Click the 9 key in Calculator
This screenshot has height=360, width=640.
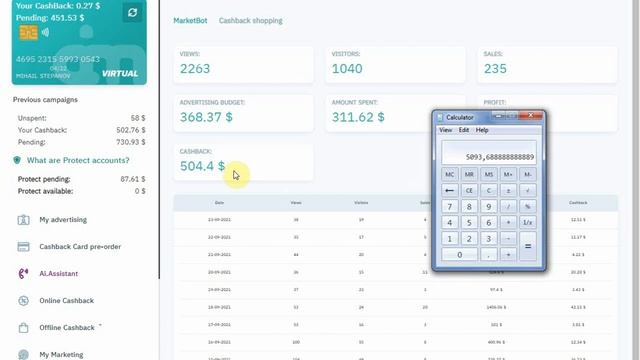tap(489, 207)
